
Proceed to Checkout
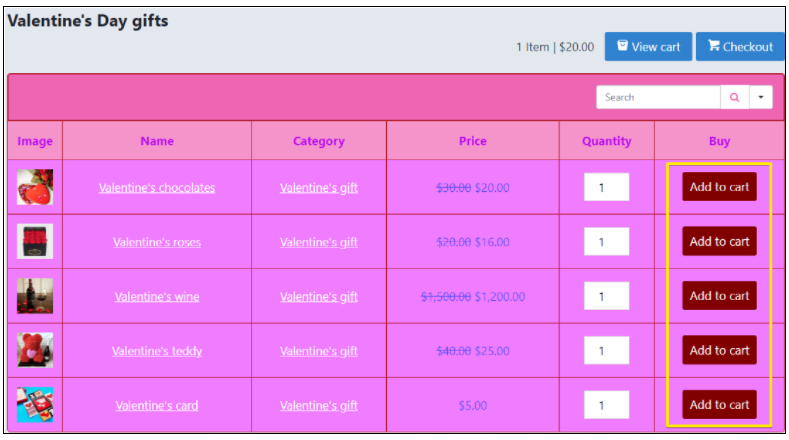point(740,47)
